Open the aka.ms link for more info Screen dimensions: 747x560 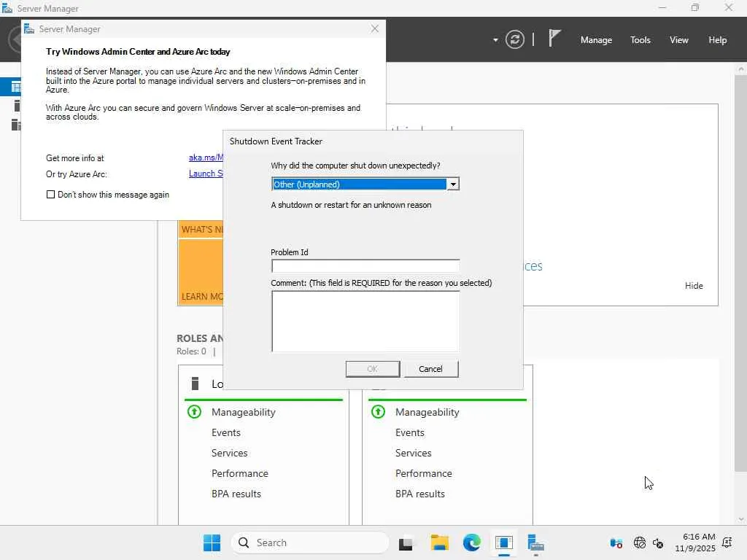[x=206, y=157]
